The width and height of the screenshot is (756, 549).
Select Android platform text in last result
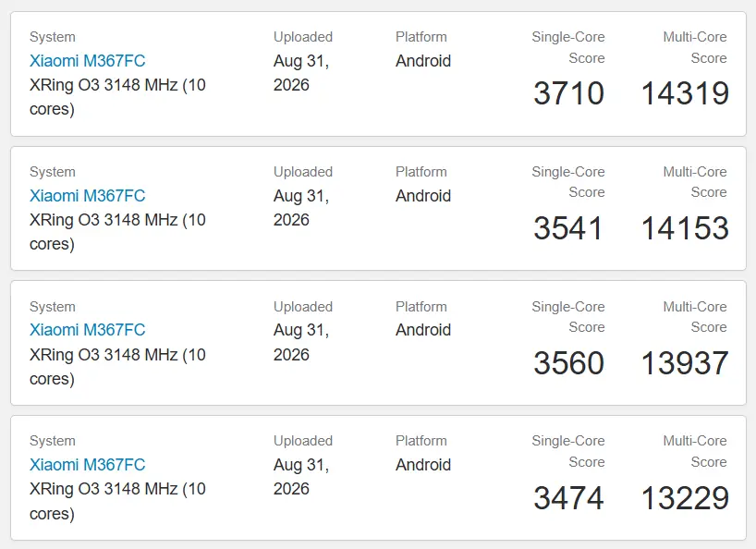pyautogui.click(x=423, y=465)
